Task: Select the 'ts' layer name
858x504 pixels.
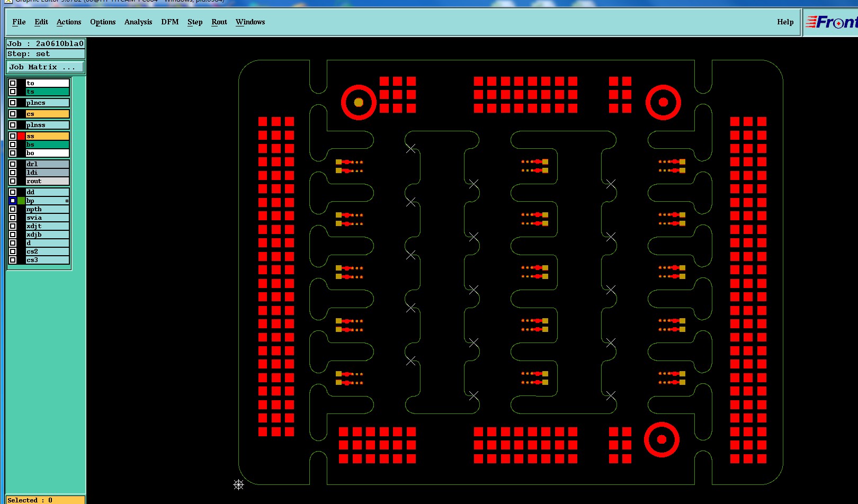Action: [x=48, y=92]
